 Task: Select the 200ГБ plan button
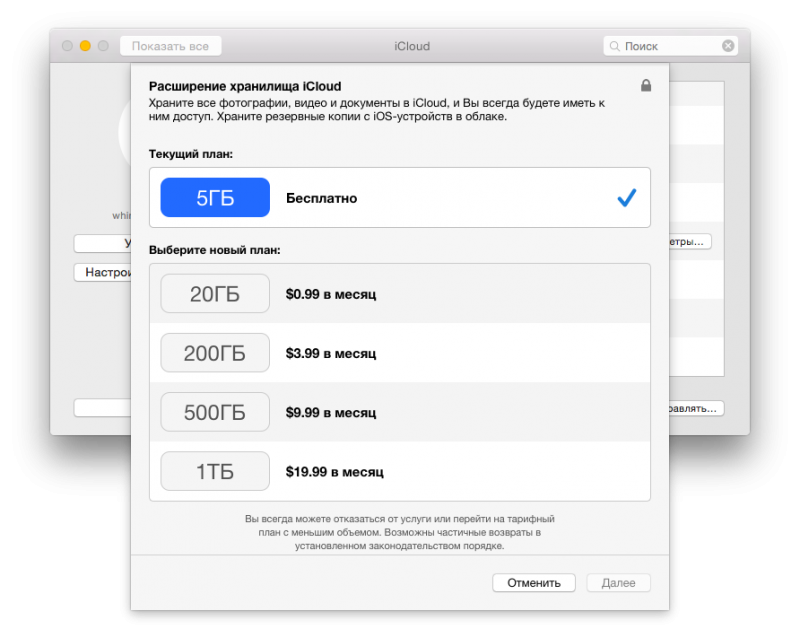pos(215,353)
